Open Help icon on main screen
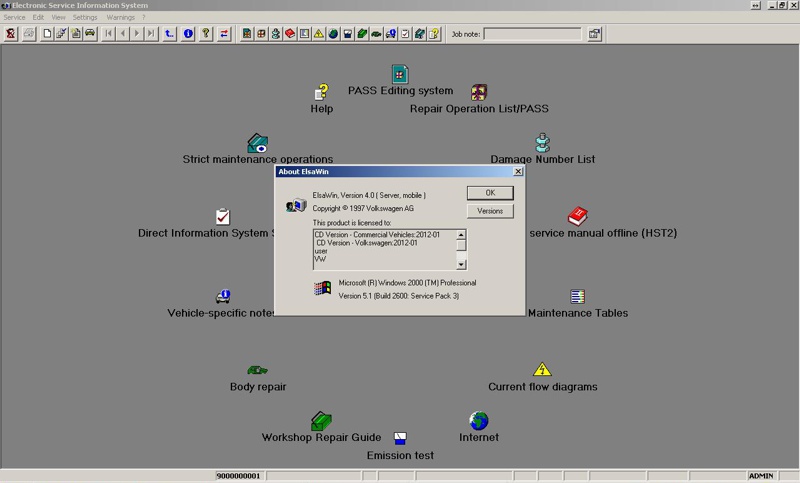 coord(321,92)
